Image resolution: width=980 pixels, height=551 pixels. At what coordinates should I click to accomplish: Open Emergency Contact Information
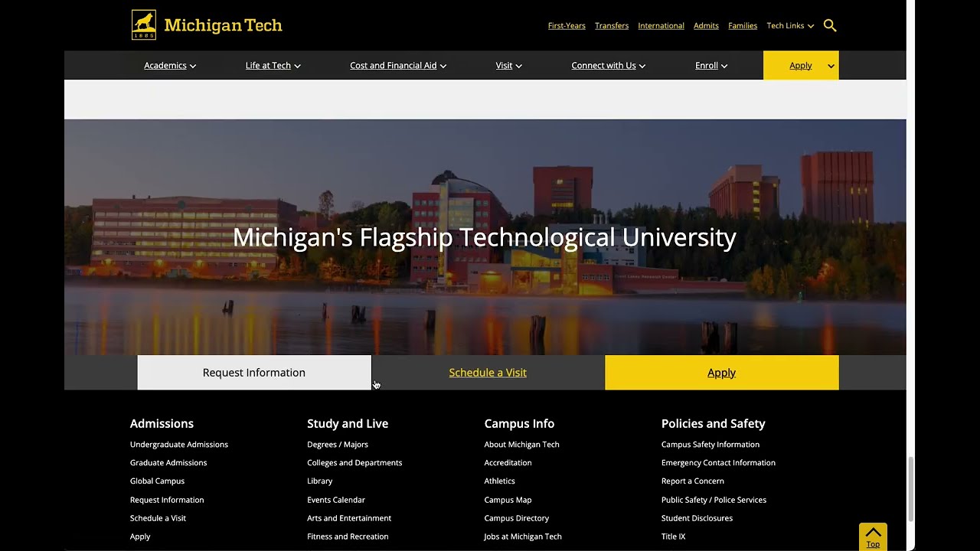(718, 463)
